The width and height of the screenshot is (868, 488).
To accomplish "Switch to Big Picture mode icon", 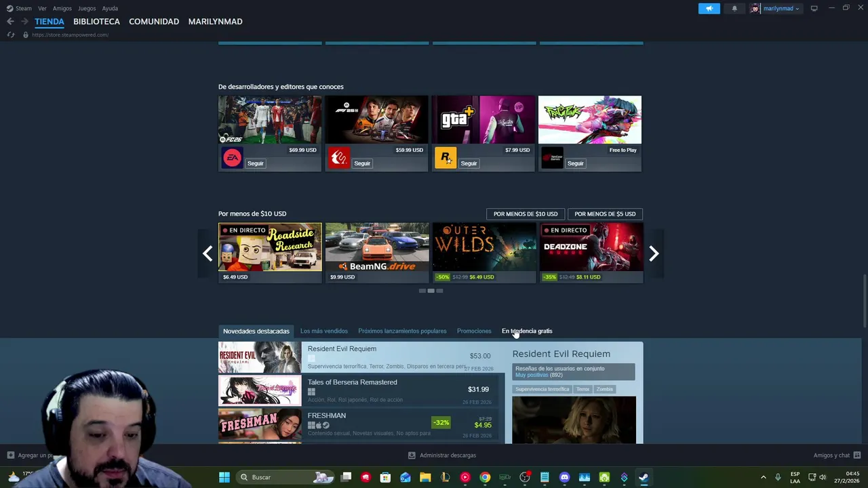I will (814, 8).
